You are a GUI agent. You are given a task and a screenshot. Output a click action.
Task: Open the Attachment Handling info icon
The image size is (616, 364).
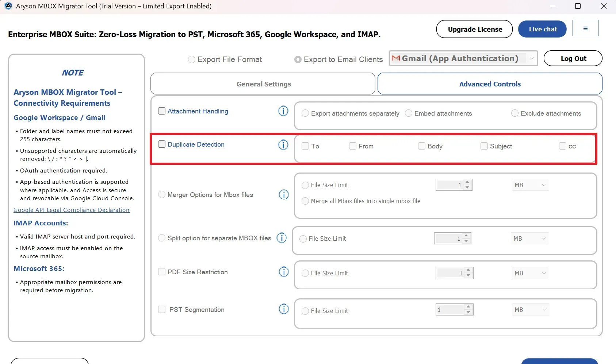(283, 111)
